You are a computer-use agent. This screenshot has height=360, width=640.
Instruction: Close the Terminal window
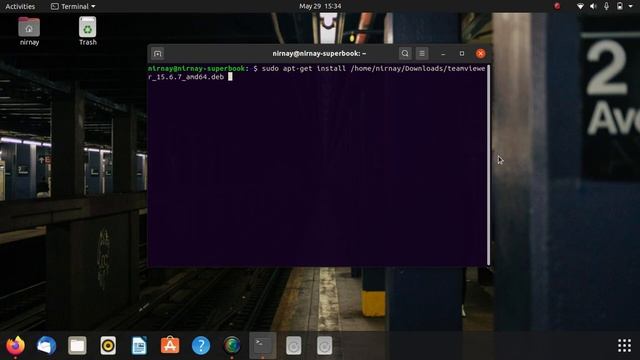(480, 53)
